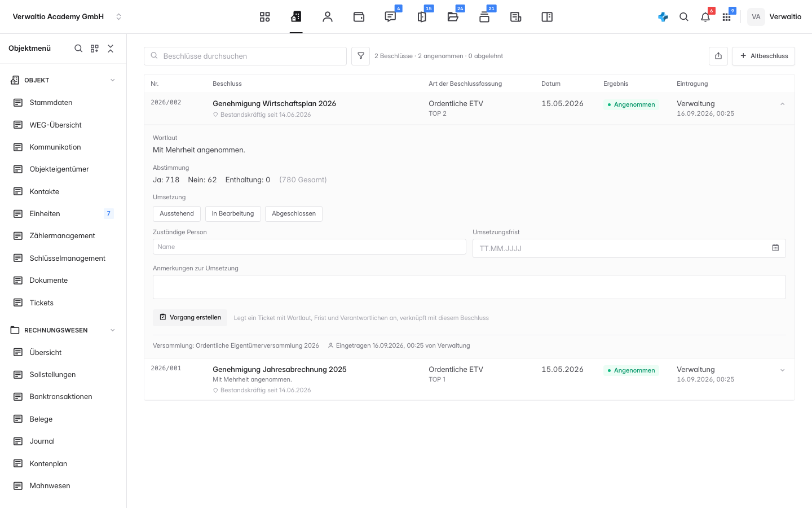Screen dimensions: 812x508
Task: Search the Objektmenü with its magnifier icon
Action: (78, 49)
